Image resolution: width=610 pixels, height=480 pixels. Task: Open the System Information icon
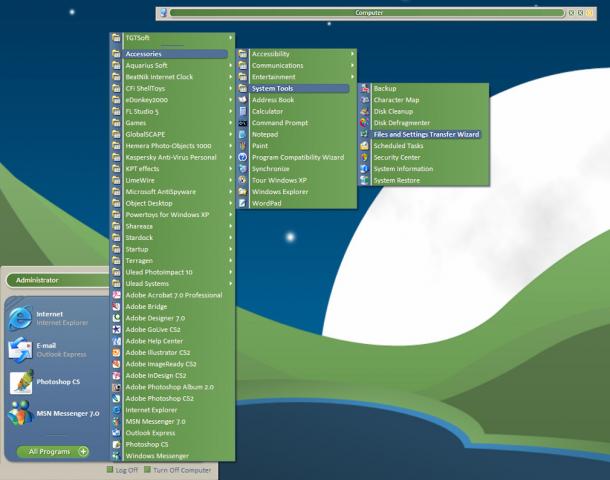[x=365, y=169]
